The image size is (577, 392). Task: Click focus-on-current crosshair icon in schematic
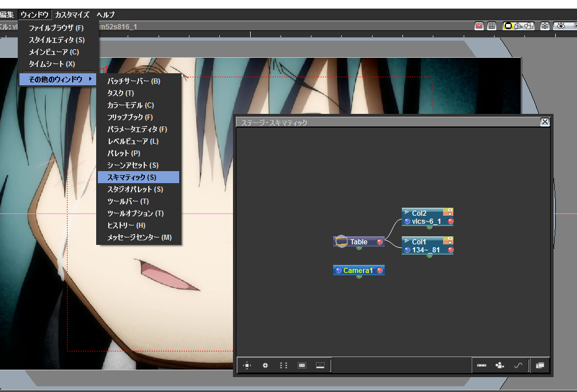265,365
